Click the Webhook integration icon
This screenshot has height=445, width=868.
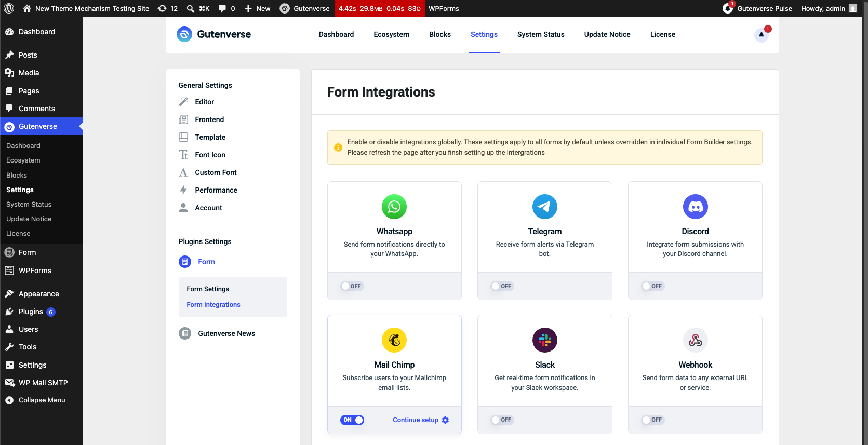(696, 340)
